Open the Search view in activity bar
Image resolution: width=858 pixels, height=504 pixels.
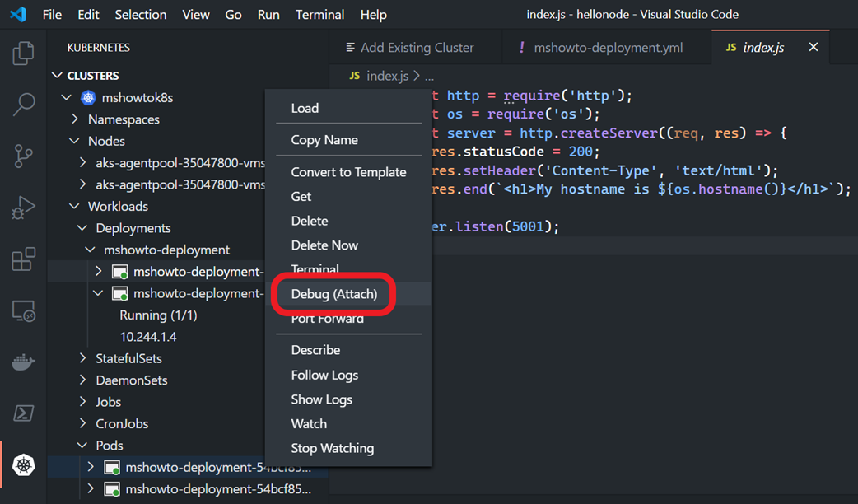pos(24,104)
